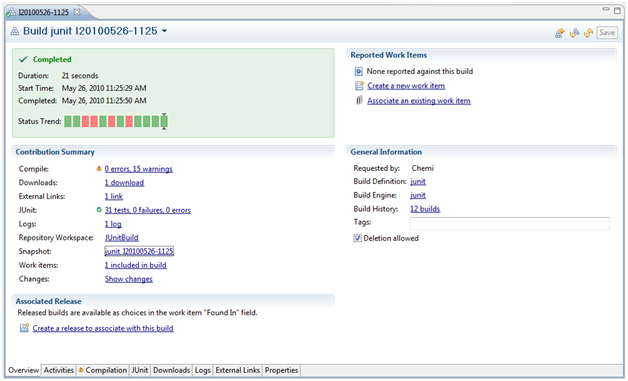Viewport: 628px width, 381px height.
Task: Click the Contribution Summary section header
Action: 55,152
